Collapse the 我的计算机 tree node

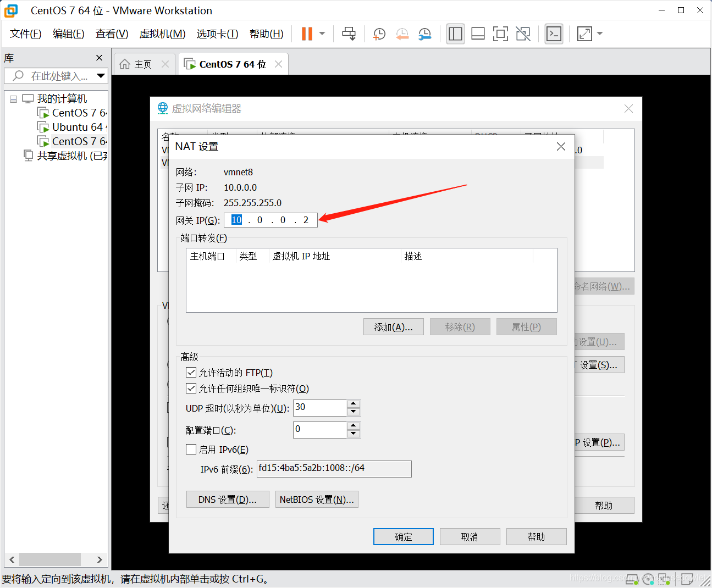13,99
